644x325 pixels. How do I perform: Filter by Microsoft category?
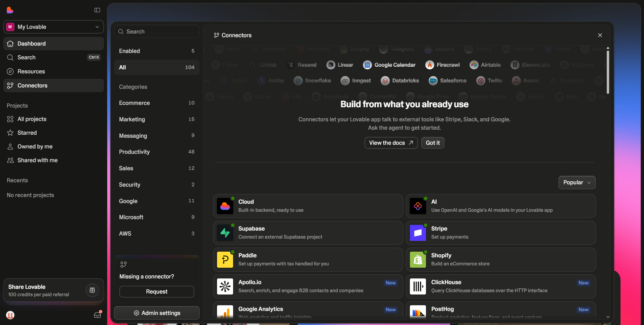[x=157, y=217]
